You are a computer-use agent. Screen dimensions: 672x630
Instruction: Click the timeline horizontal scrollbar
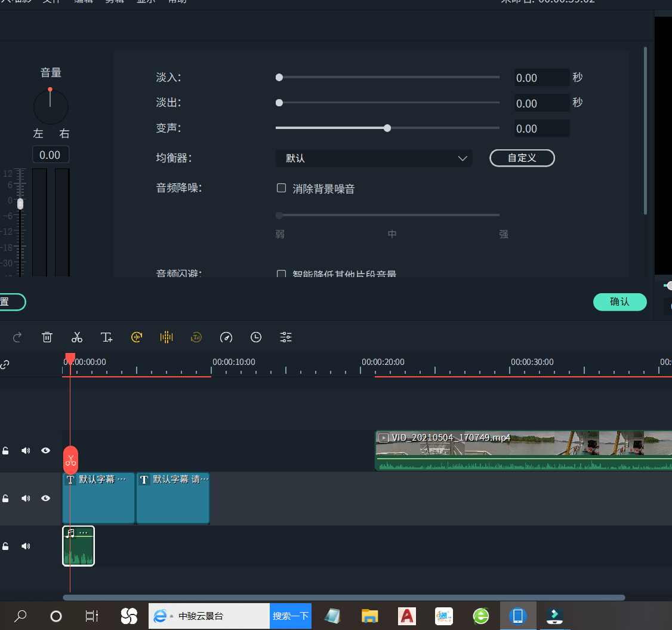coord(344,598)
